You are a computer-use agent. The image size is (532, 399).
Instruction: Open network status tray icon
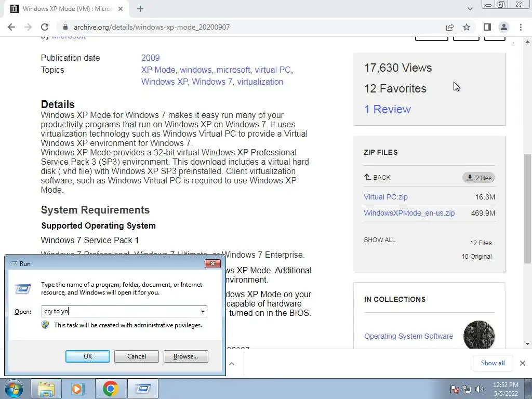coord(467,389)
